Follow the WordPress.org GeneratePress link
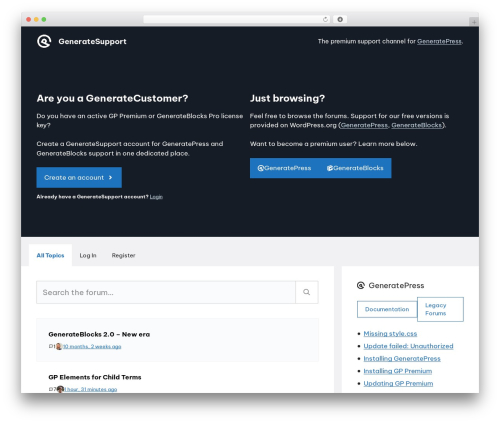This screenshot has height=423, width=500. click(364, 125)
